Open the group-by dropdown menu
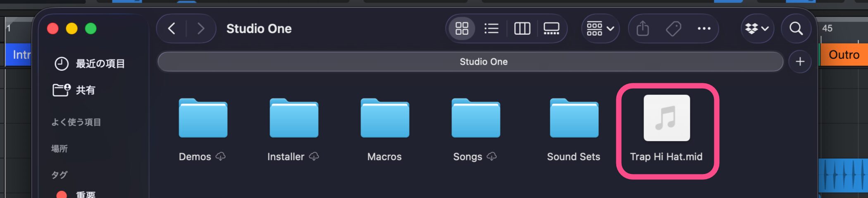 coord(600,29)
